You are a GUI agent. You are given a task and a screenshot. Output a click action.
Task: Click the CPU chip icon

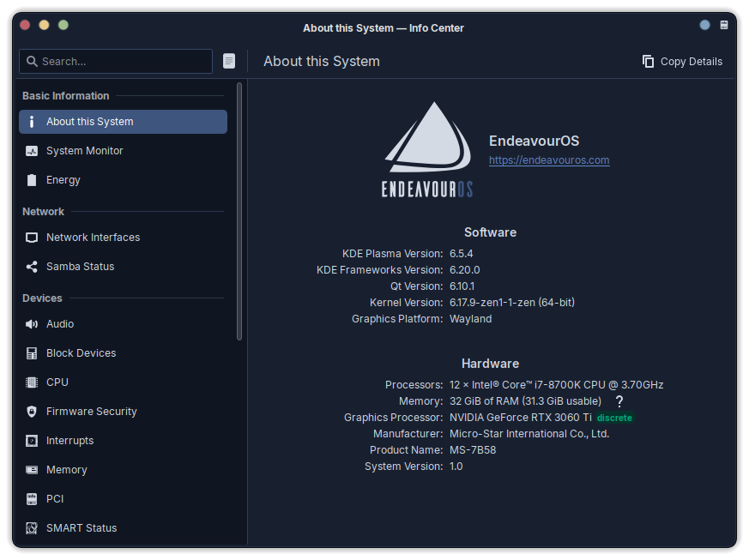[x=32, y=382]
